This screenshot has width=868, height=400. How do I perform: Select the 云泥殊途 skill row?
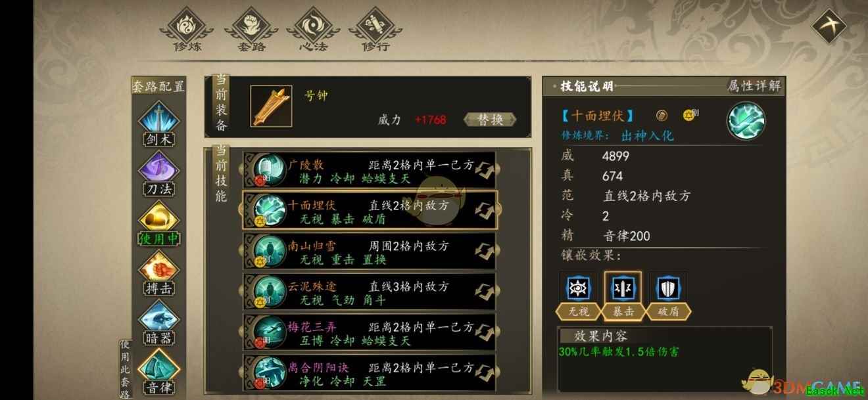pos(370,292)
